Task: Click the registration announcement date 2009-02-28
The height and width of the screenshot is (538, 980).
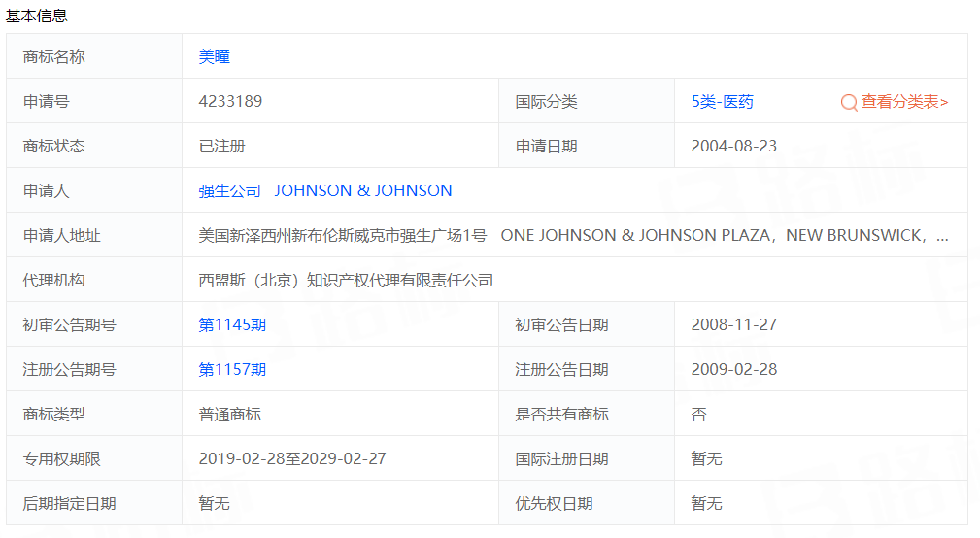Action: coord(733,369)
